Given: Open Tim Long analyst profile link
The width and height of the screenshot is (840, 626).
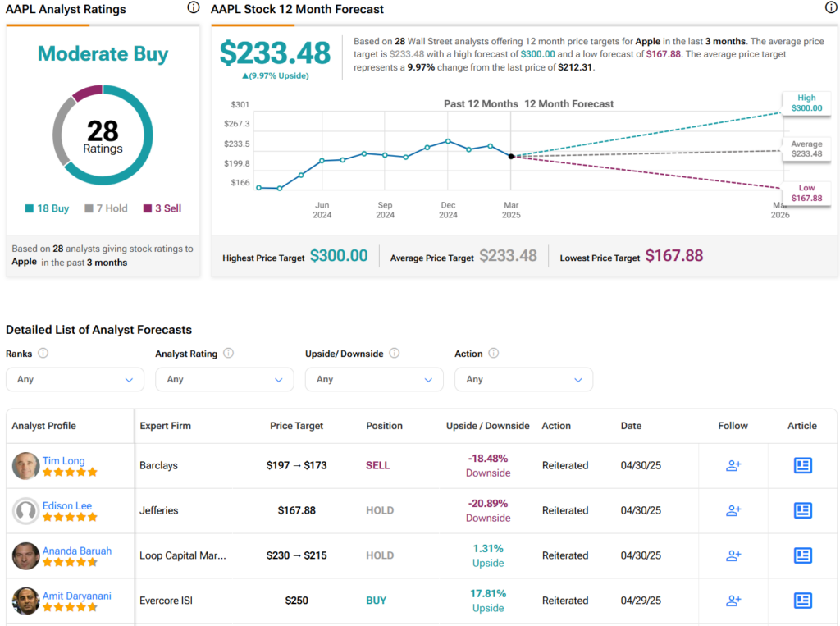Looking at the screenshot, I should (63, 460).
